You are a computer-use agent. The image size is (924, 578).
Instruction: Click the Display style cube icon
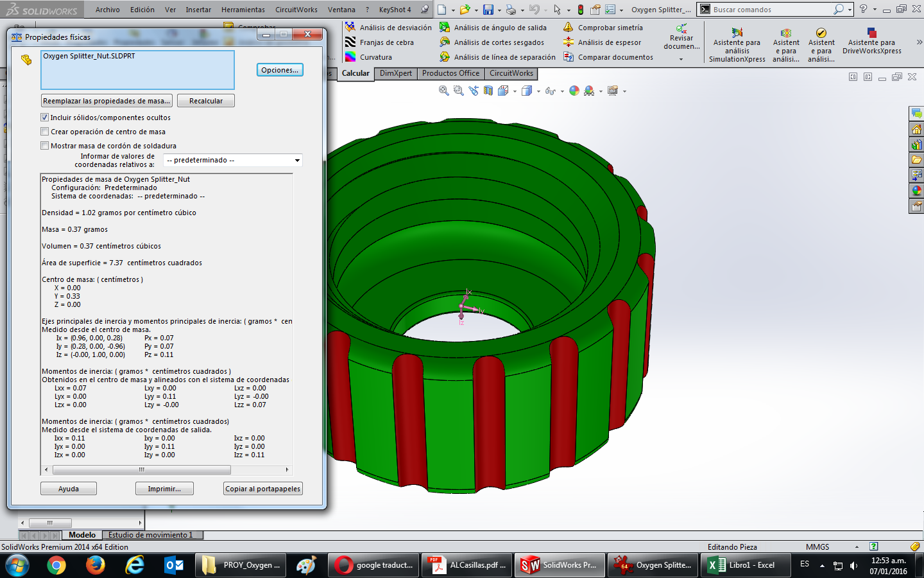527,91
